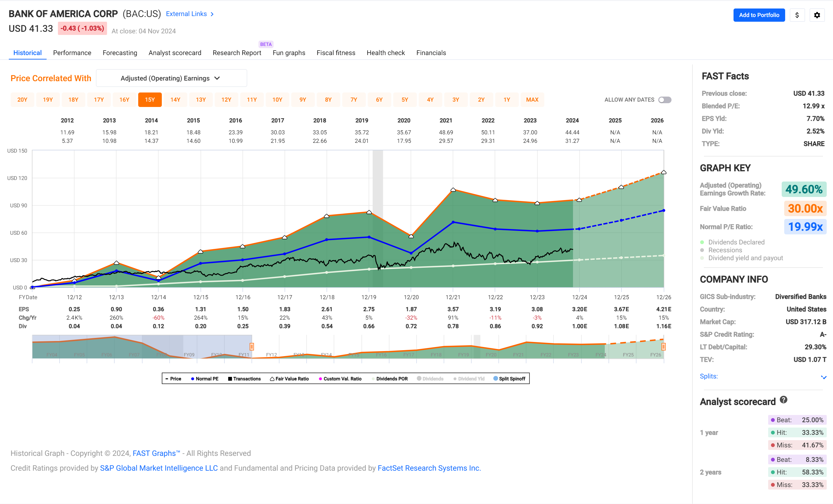Open the Health check tab
The image size is (833, 504).
coord(385,53)
